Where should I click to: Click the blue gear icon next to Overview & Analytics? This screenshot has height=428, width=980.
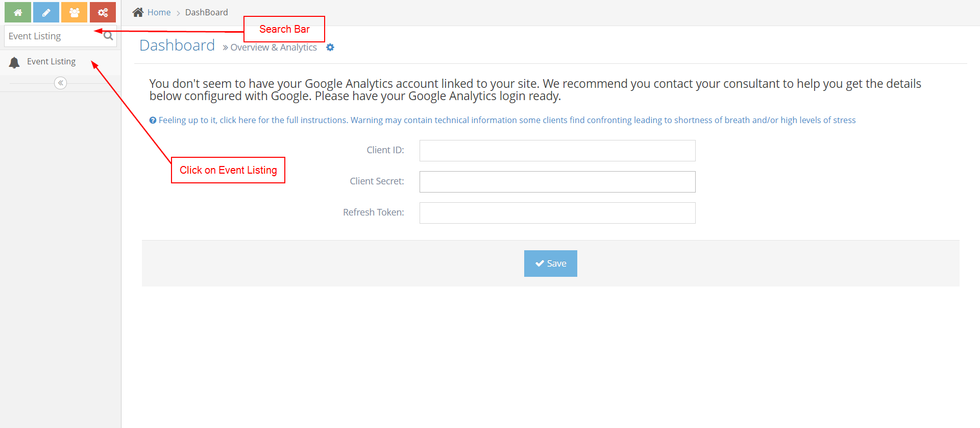click(330, 47)
